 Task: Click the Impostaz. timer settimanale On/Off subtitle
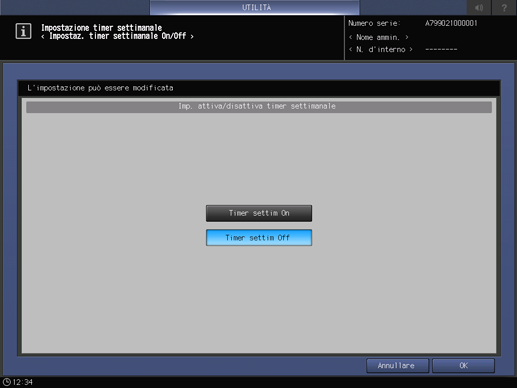click(117, 36)
